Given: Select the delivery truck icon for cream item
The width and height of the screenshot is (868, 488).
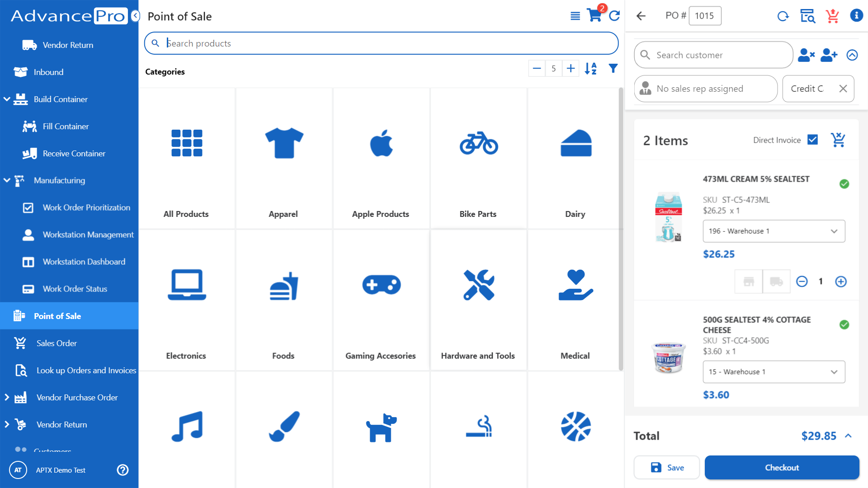Looking at the screenshot, I should (x=776, y=282).
